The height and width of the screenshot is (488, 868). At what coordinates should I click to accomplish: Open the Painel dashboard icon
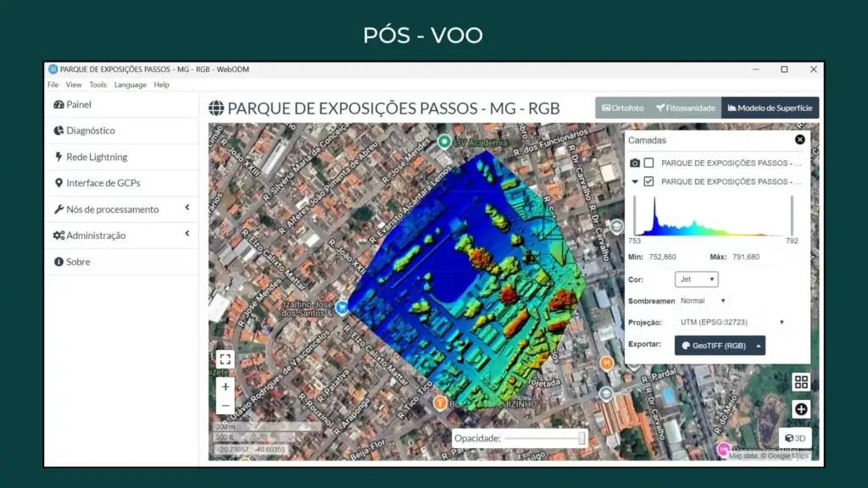(58, 104)
